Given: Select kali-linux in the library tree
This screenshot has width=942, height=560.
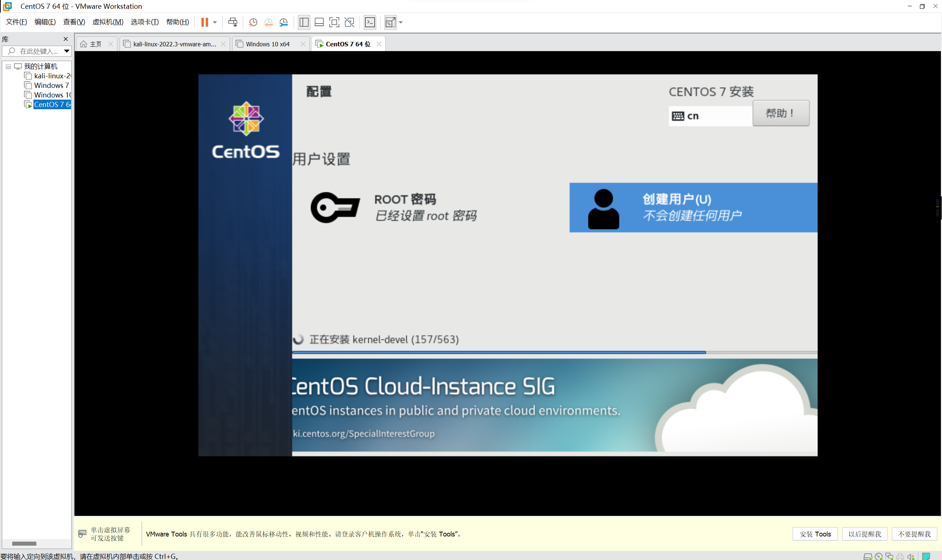Looking at the screenshot, I should pyautogui.click(x=52, y=76).
